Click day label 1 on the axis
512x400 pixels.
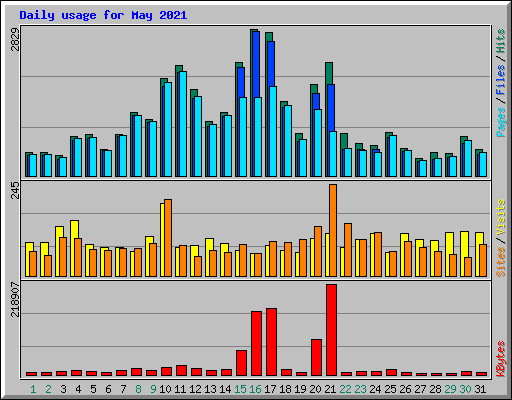(x=33, y=389)
